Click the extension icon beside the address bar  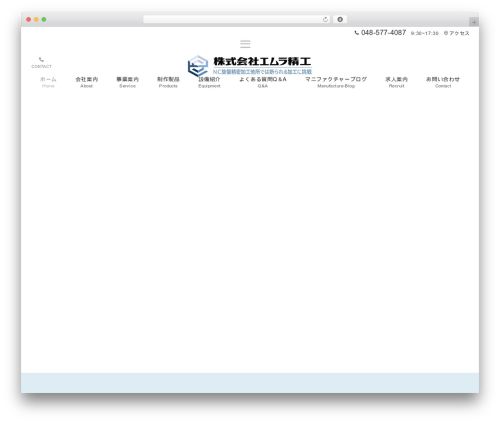tap(340, 20)
